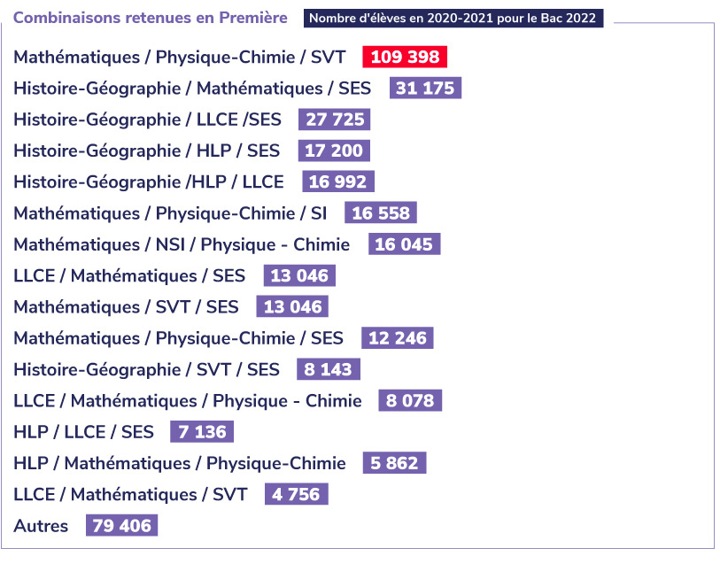Select the 12 246 value badge
This screenshot has height=564, width=728.
pos(398,338)
